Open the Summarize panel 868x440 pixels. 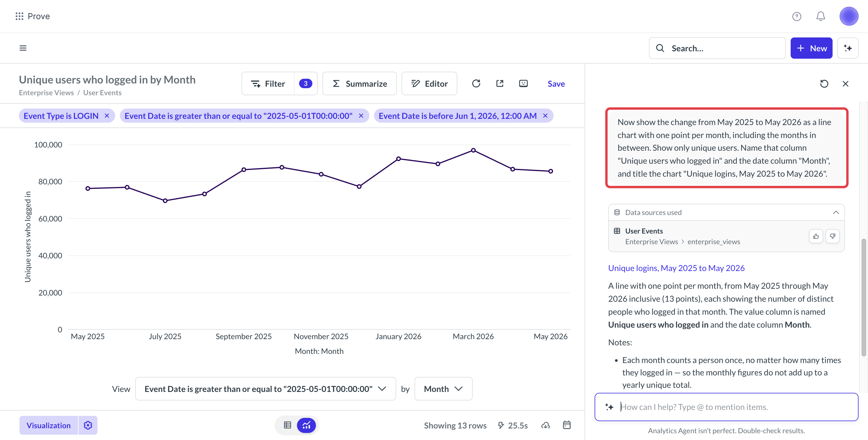(x=359, y=83)
